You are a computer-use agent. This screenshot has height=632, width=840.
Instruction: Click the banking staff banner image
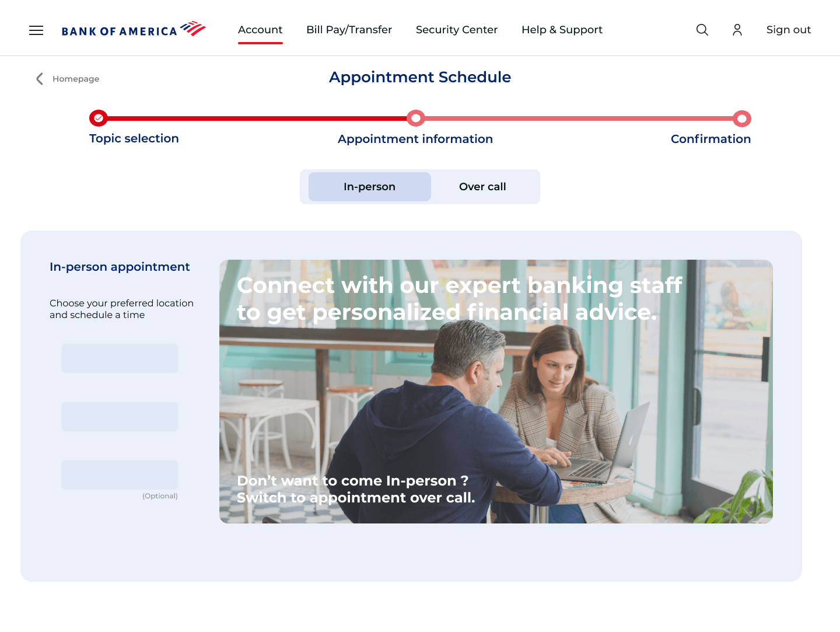[x=496, y=392]
